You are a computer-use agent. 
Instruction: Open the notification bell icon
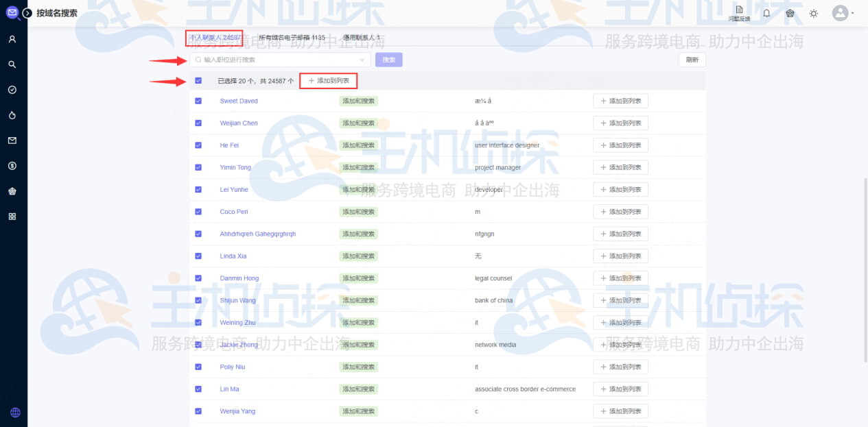[x=766, y=13]
